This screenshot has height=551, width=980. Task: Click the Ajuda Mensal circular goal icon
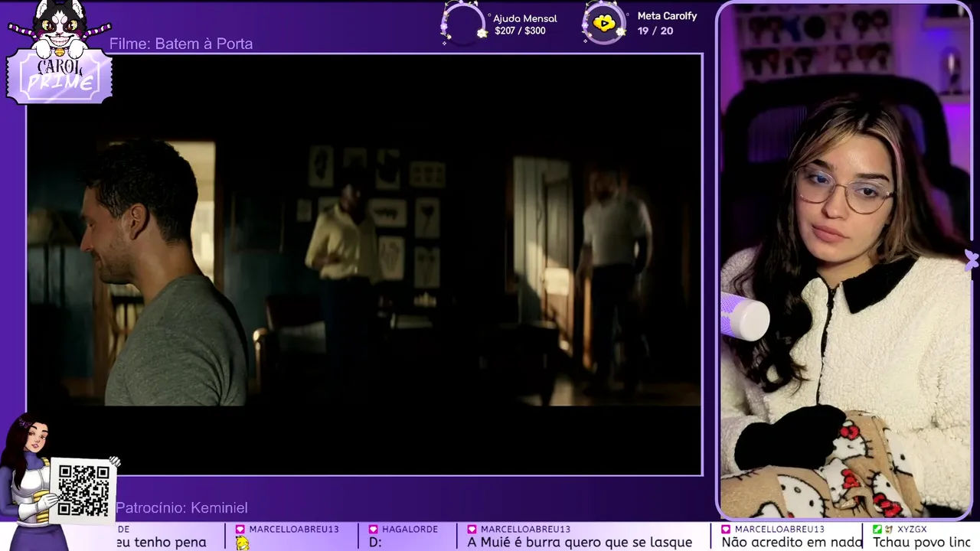464,24
